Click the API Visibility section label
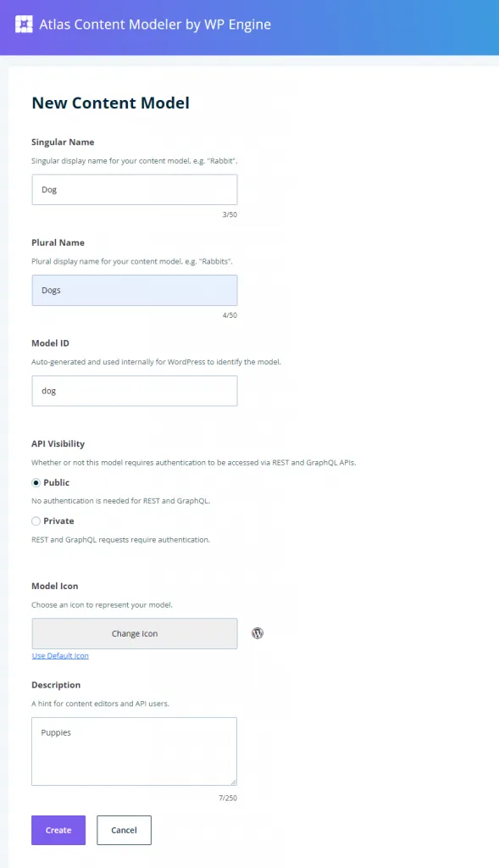 point(58,443)
